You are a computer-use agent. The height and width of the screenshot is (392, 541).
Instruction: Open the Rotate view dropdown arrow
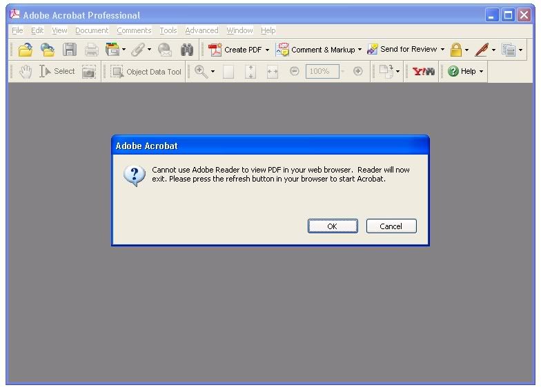coord(397,72)
